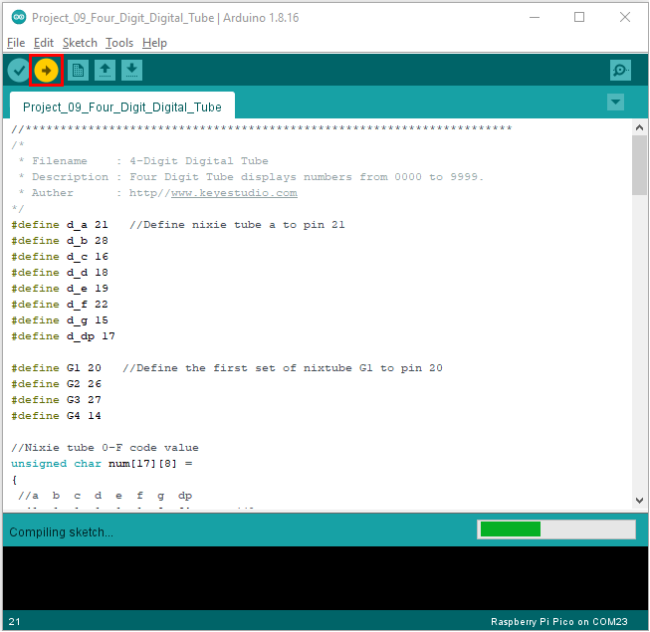This screenshot has width=650, height=632.
Task: Click the '#define d_e 19' line
Action: pos(60,288)
